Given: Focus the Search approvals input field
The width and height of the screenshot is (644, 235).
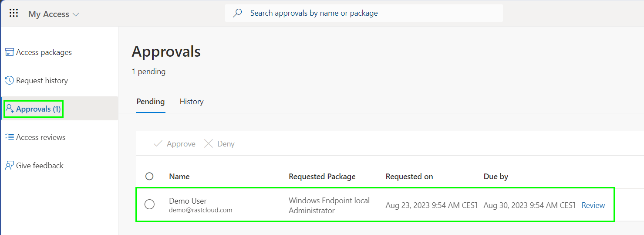Looking at the screenshot, I should (x=364, y=13).
